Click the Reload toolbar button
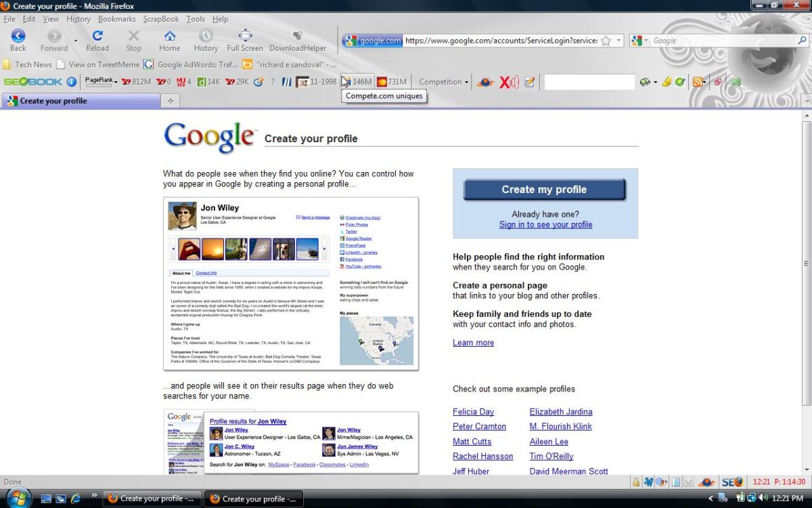812x508 pixels. pos(97,40)
